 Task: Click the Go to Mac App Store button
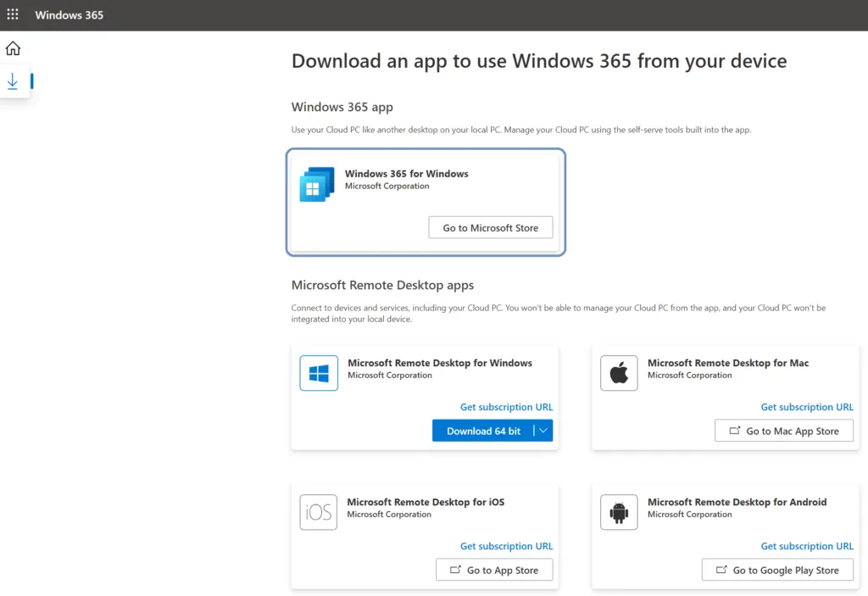(x=783, y=431)
